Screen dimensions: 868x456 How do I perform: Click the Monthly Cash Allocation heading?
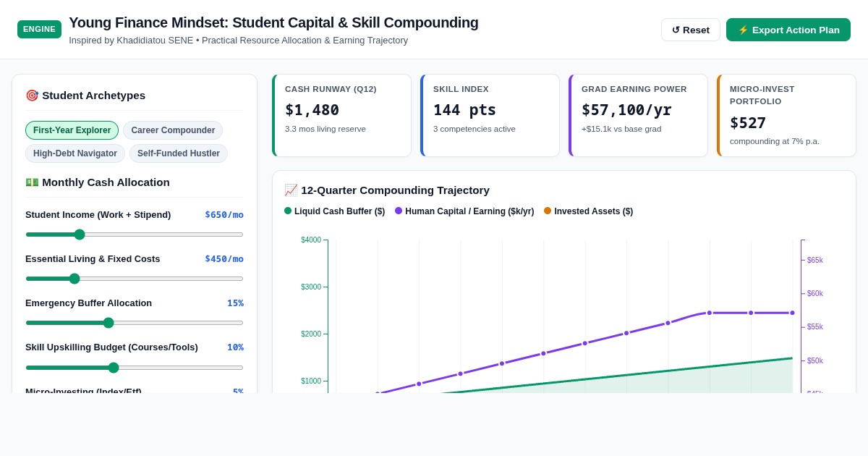tap(98, 182)
